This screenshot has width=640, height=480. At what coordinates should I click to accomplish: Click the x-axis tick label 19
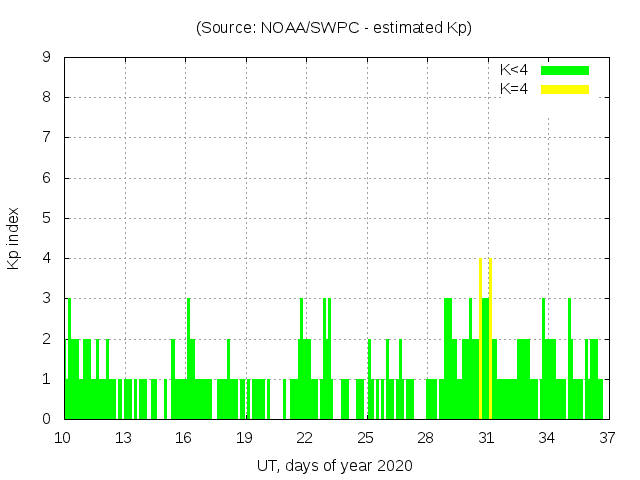coord(245,437)
